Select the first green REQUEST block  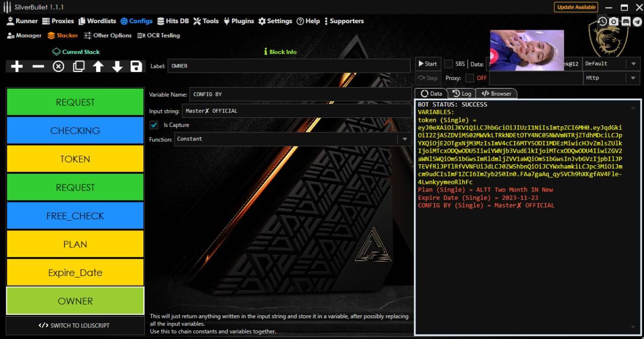pyautogui.click(x=75, y=102)
